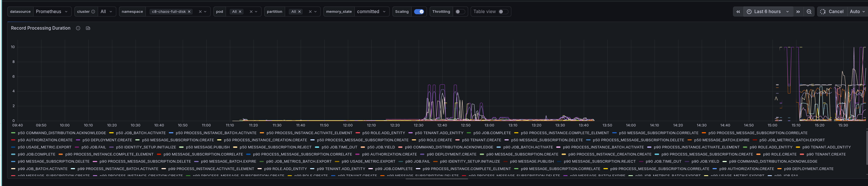The width and height of the screenshot is (868, 186).
Task: Click the horizontal scrollbar at the bottom
Action: tap(437, 179)
